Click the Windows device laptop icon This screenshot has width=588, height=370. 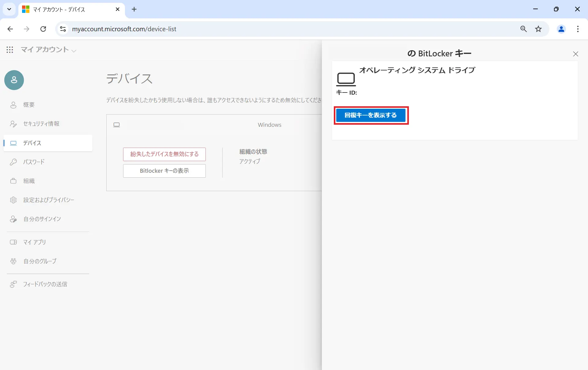click(117, 125)
